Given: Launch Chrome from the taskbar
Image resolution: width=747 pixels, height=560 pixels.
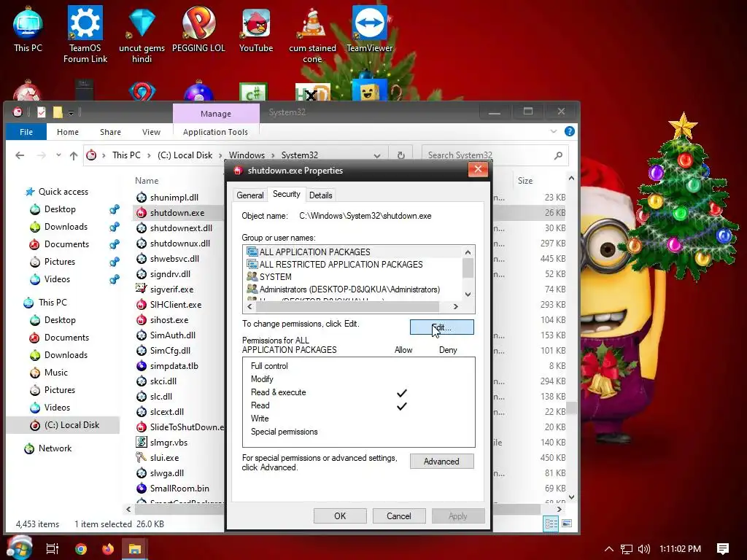Looking at the screenshot, I should click(81, 548).
